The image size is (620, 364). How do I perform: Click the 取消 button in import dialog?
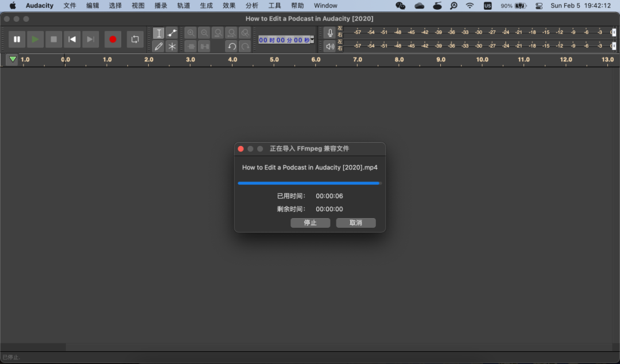[356, 223]
